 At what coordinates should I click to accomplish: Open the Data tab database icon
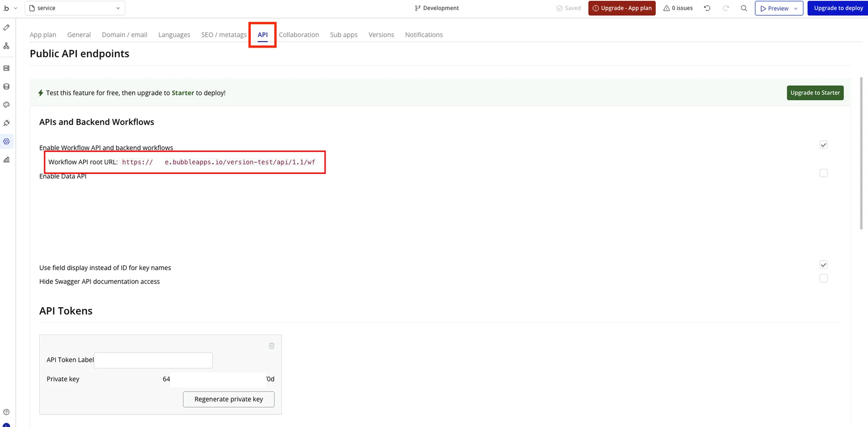click(6, 87)
